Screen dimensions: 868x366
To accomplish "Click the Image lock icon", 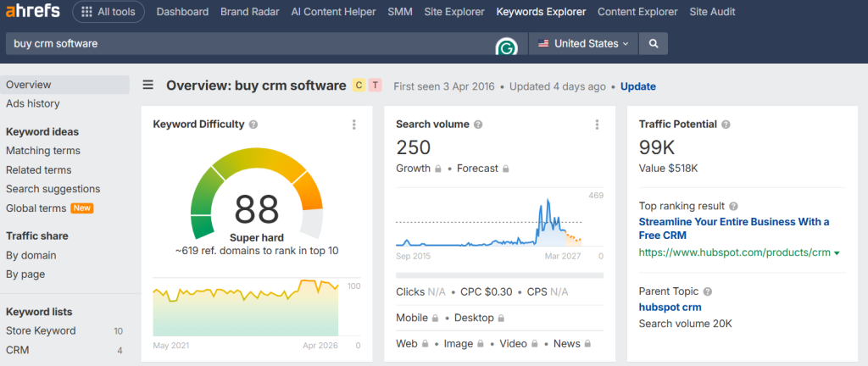I will 481,344.
